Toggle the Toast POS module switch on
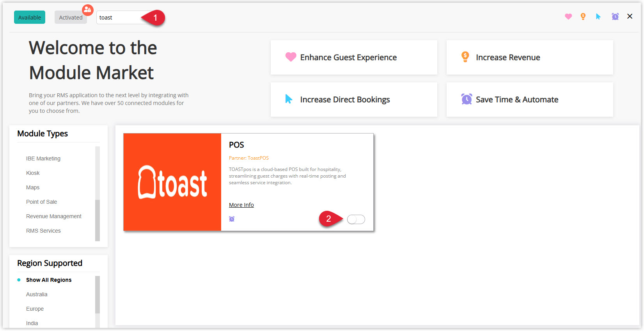The width and height of the screenshot is (644, 331). (356, 219)
